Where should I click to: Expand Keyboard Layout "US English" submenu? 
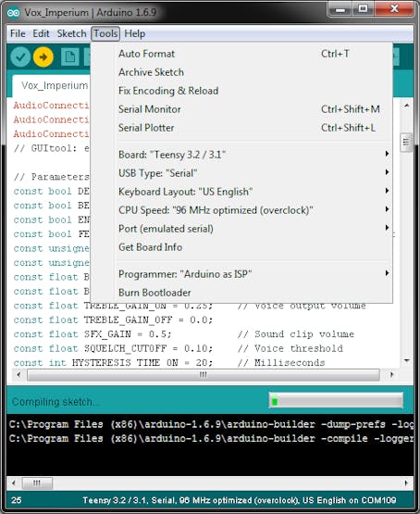241,192
